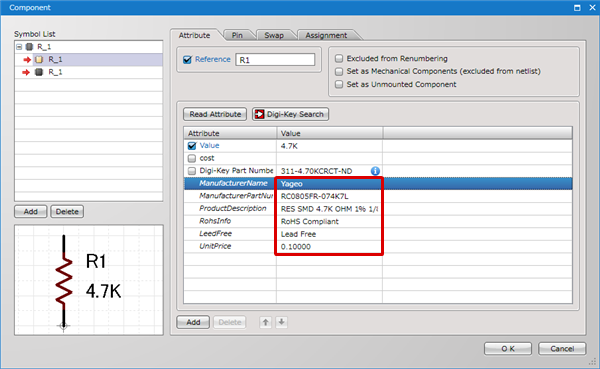Select the LeedFree attribute name
The image size is (600, 369).
tap(215, 233)
